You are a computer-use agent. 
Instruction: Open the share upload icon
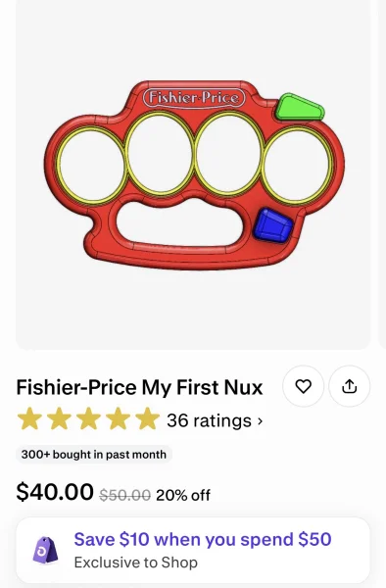tap(350, 386)
